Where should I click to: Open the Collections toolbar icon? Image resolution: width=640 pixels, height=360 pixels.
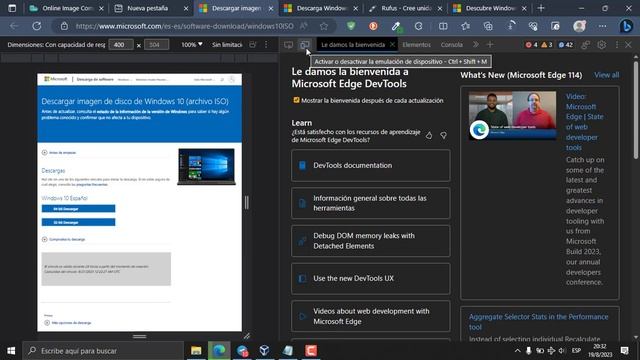click(488, 26)
